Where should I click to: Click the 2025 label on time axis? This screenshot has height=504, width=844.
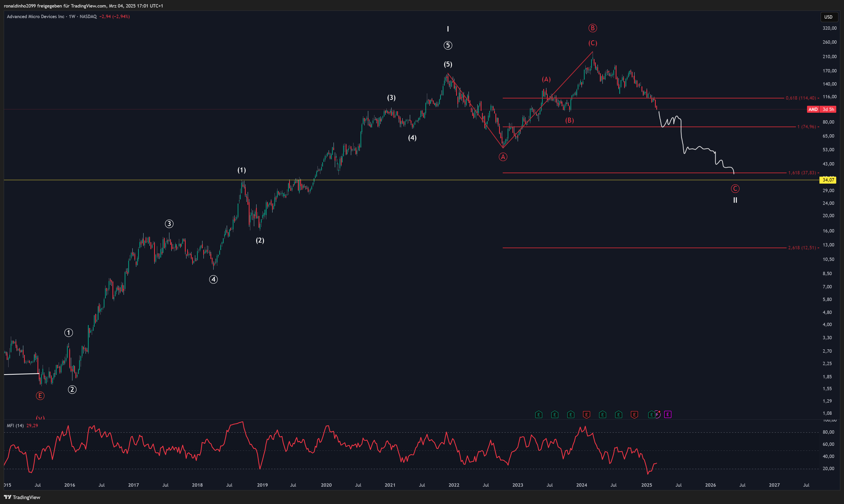[x=646, y=485]
